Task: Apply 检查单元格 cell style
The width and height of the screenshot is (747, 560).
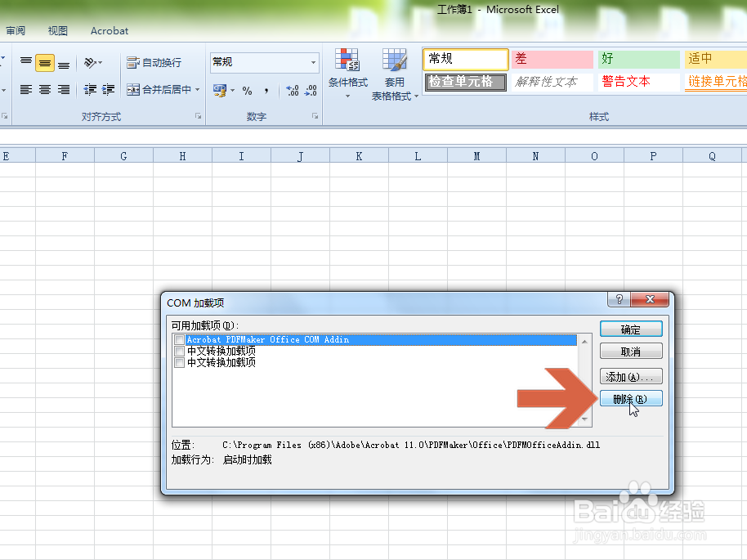Action: [x=466, y=82]
